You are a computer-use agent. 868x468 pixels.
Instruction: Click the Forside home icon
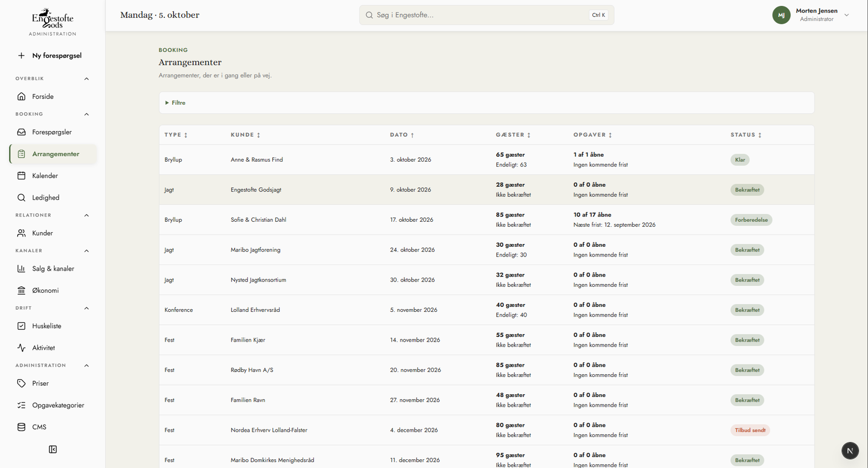coord(21,97)
